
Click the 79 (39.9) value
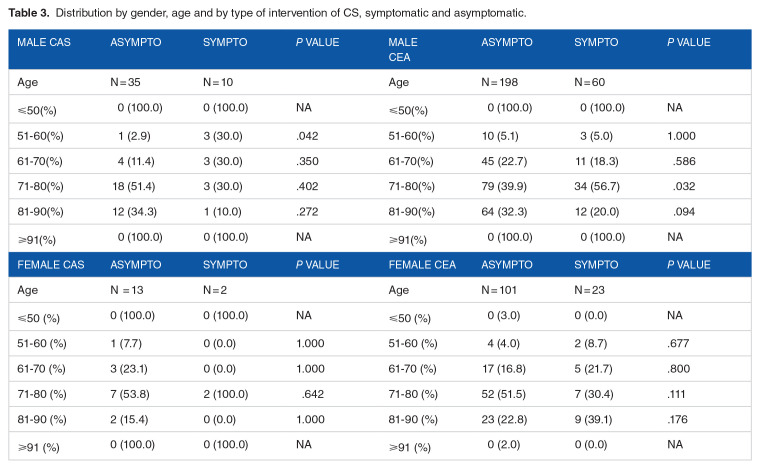(x=504, y=187)
